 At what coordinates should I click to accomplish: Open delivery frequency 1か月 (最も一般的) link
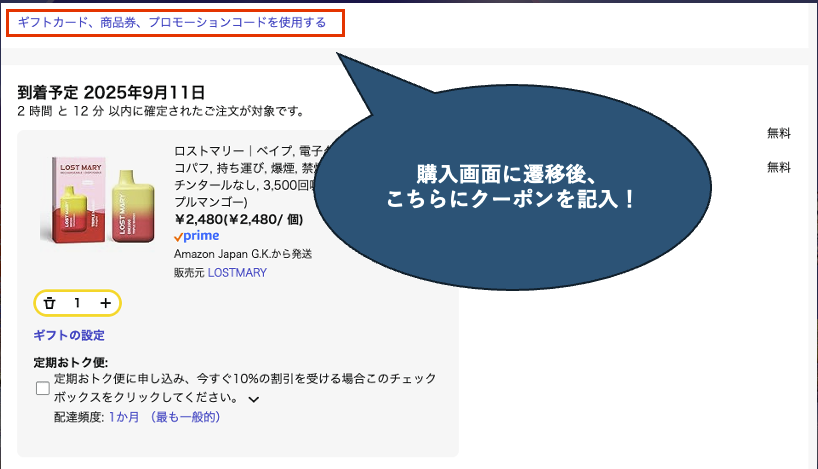pyautogui.click(x=164, y=417)
